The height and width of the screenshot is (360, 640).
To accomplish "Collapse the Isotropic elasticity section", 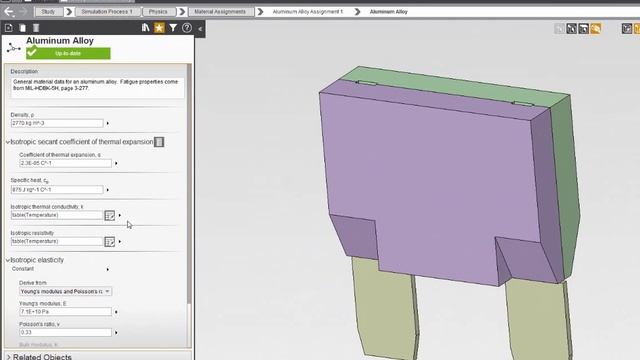I will [x=7, y=260].
